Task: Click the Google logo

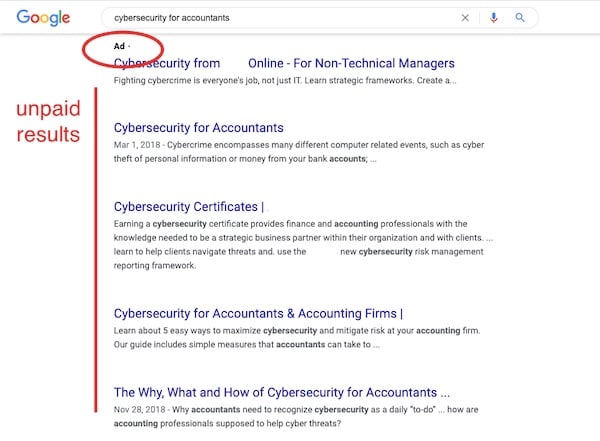Action: point(42,18)
